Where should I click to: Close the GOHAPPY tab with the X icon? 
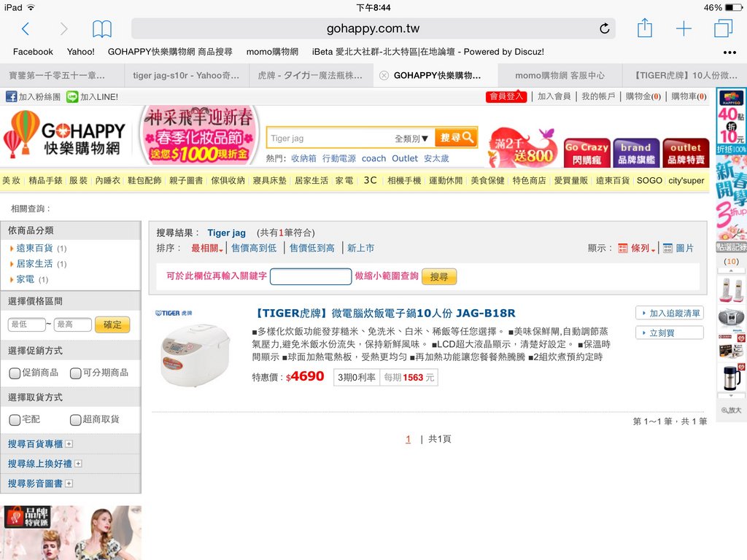[384, 75]
